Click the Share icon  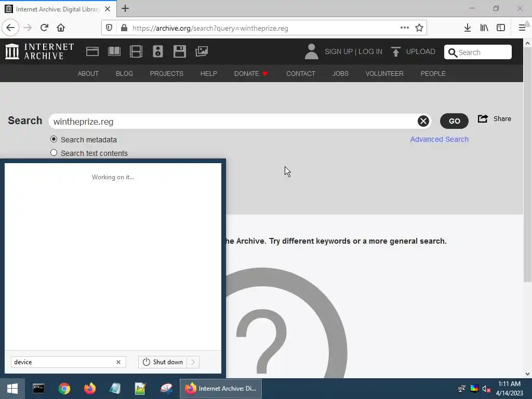pos(483,118)
